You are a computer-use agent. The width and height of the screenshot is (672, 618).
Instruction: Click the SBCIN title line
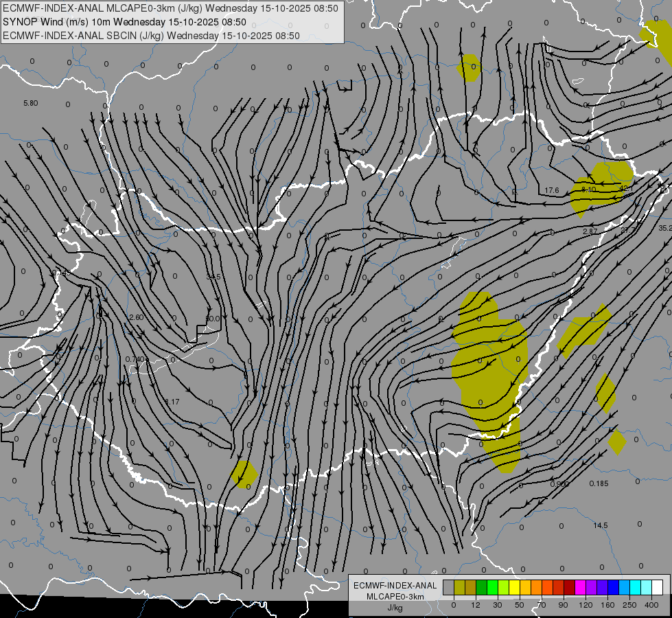click(x=151, y=36)
